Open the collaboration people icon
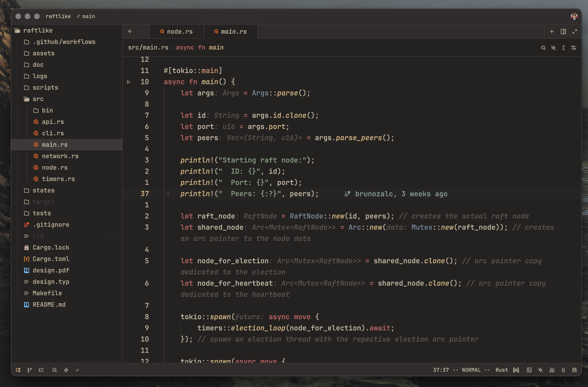The width and height of the screenshot is (588, 387). [552, 370]
